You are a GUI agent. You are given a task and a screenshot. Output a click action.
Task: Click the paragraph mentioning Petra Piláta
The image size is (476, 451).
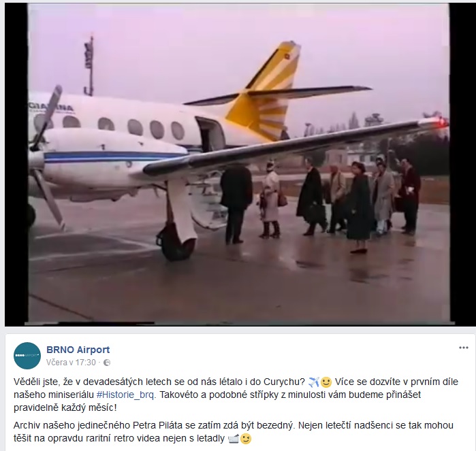click(x=233, y=432)
